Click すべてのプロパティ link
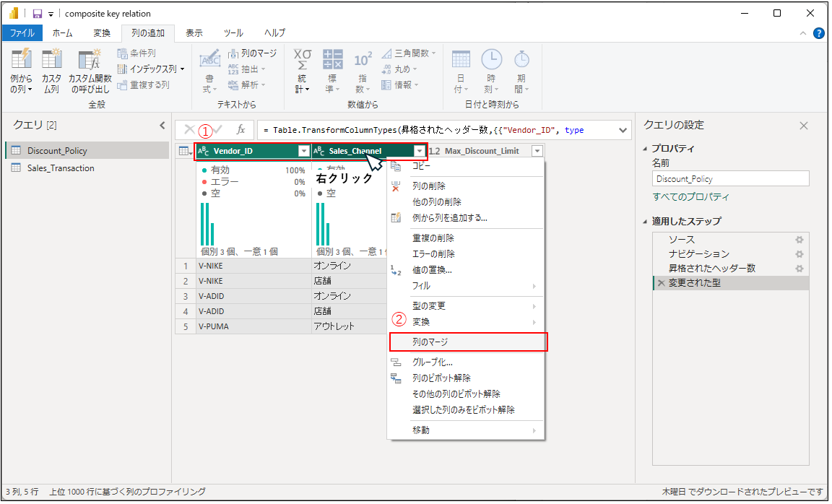 (690, 196)
